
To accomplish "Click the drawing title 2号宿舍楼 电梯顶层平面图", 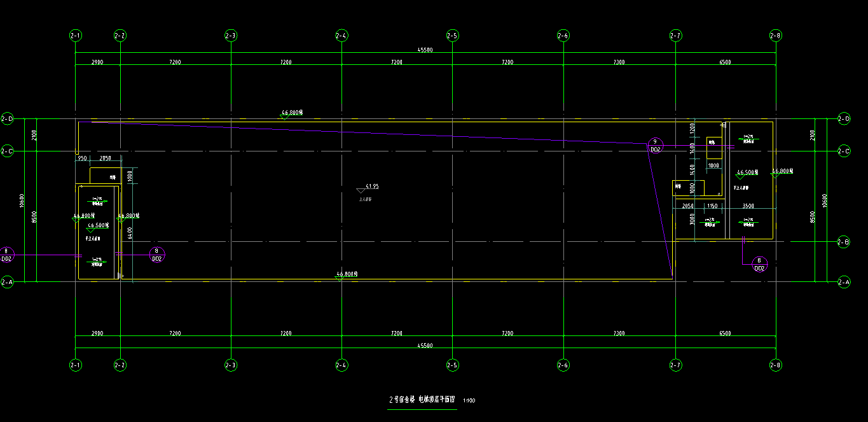I will pyautogui.click(x=422, y=400).
